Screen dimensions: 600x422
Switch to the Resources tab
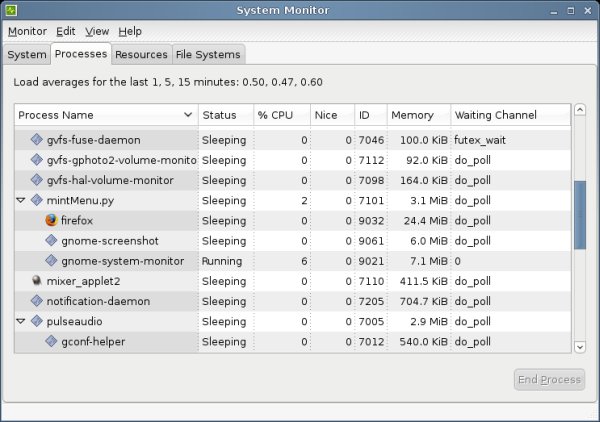coord(140,54)
